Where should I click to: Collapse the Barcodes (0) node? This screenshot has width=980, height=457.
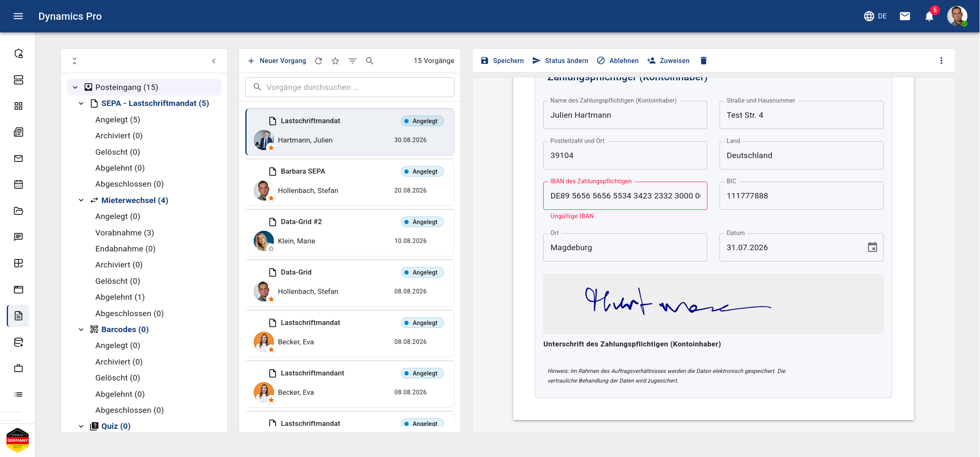pyautogui.click(x=81, y=330)
